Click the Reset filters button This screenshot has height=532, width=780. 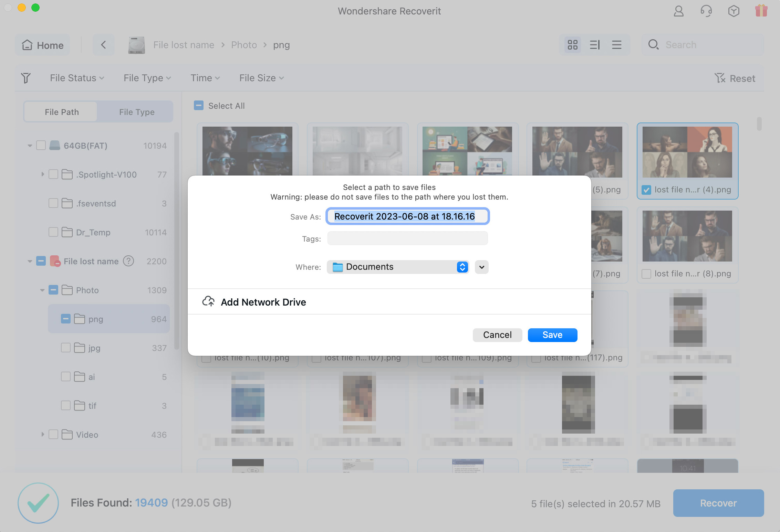coord(735,78)
